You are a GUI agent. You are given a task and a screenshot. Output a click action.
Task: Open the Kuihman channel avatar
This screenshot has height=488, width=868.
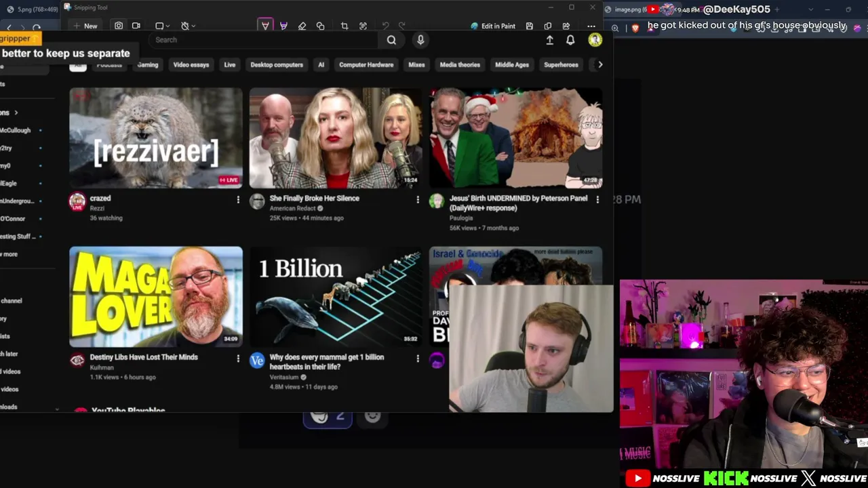[77, 360]
